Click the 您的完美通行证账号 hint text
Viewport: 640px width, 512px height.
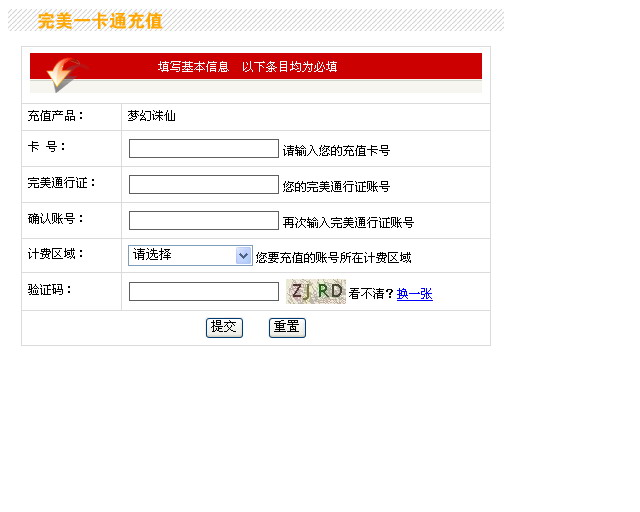click(x=336, y=187)
